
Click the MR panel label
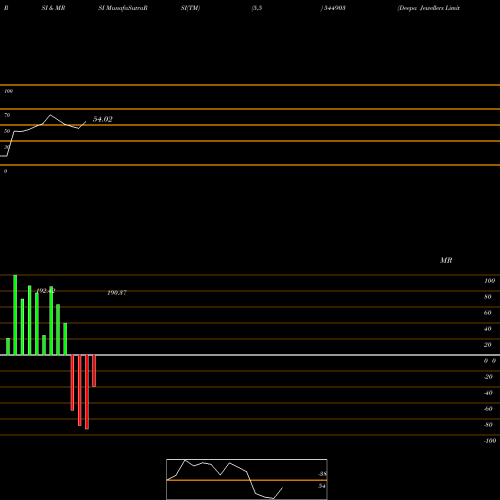(x=446, y=260)
